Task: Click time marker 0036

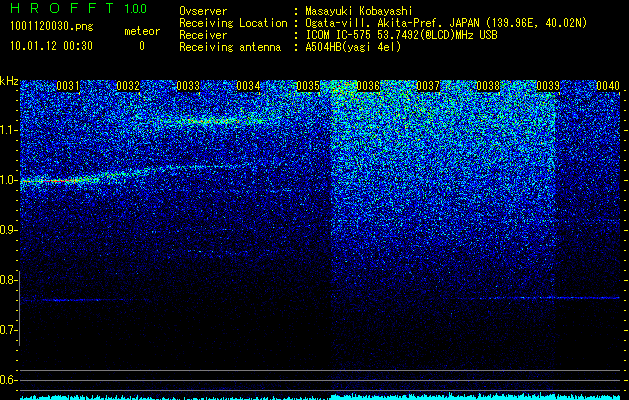Action: point(368,86)
